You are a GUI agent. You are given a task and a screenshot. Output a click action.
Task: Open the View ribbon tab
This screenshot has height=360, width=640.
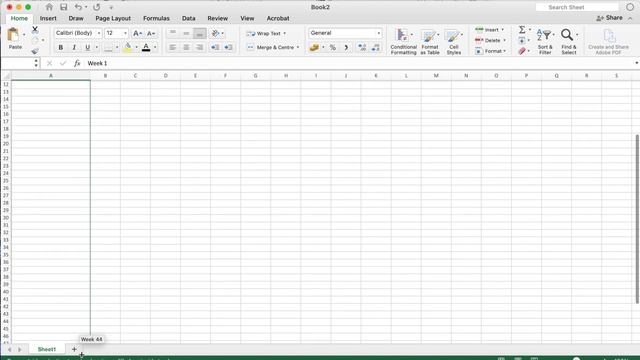[247, 18]
